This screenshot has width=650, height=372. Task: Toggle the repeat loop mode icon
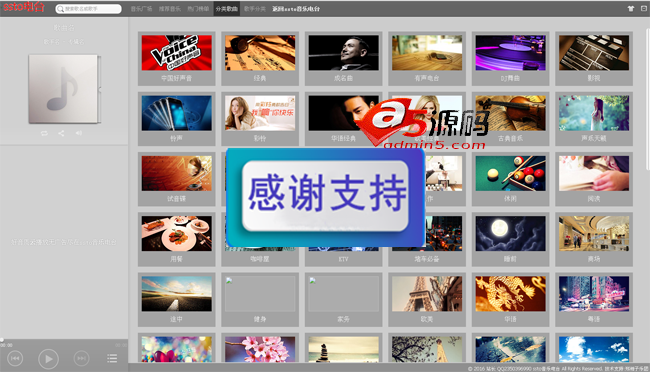pos(44,133)
